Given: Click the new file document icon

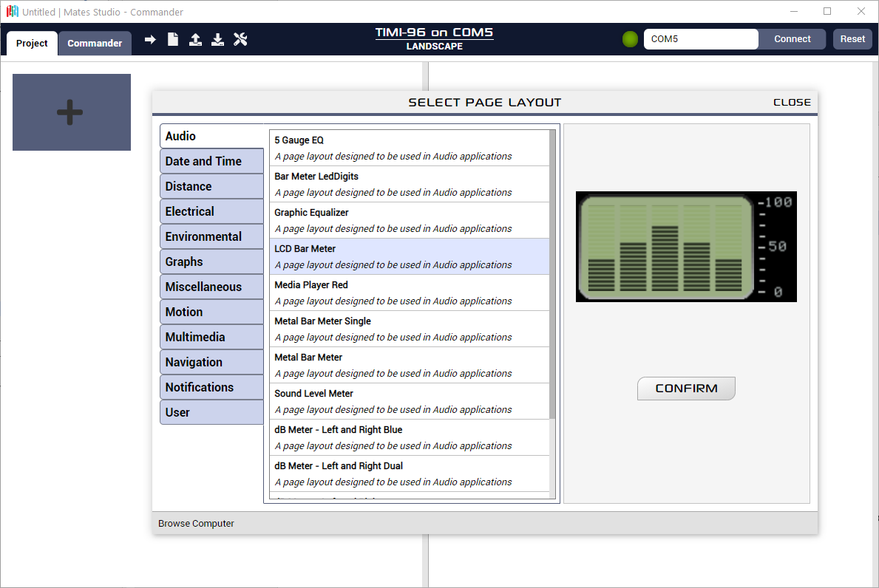Looking at the screenshot, I should tap(173, 39).
